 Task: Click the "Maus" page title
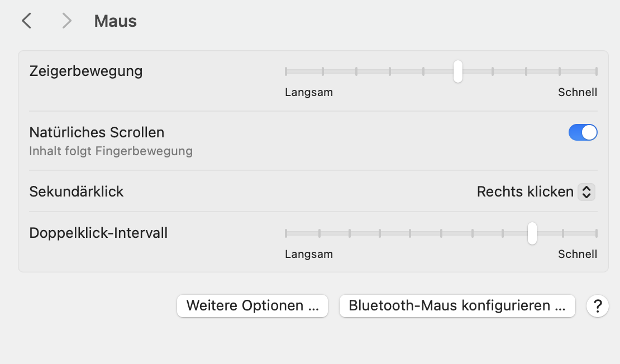point(115,21)
